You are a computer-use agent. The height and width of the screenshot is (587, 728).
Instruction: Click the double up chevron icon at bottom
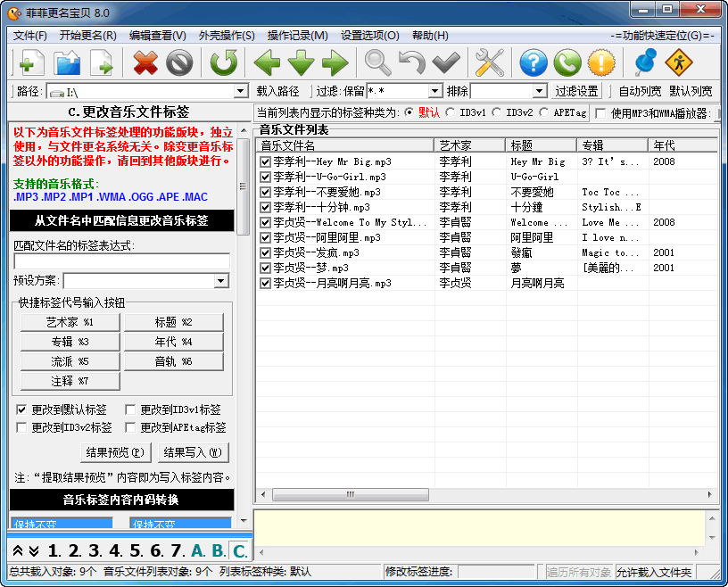click(18, 550)
